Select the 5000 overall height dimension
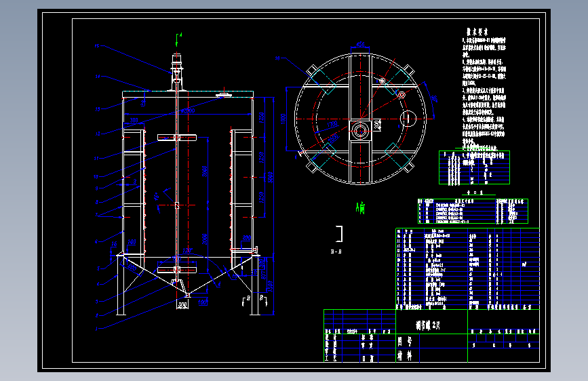The height and width of the screenshot is (381, 588). click(271, 177)
